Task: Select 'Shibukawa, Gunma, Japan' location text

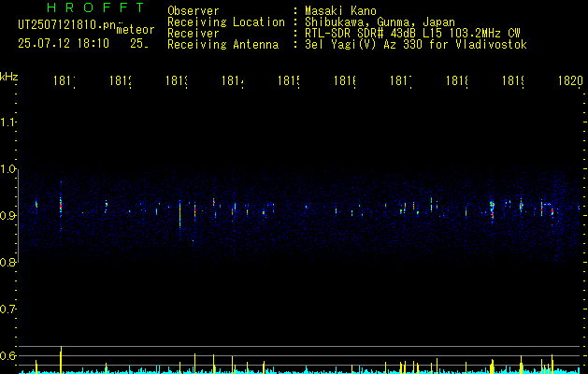Action: pyautogui.click(x=380, y=22)
